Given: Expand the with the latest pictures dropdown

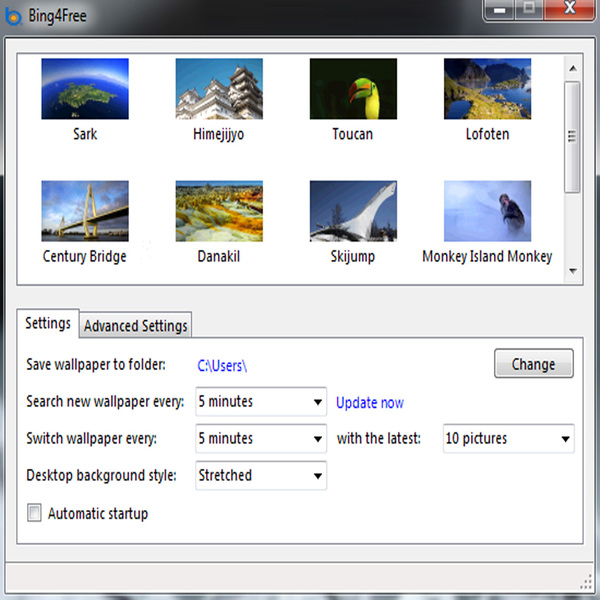Looking at the screenshot, I should (509, 439).
